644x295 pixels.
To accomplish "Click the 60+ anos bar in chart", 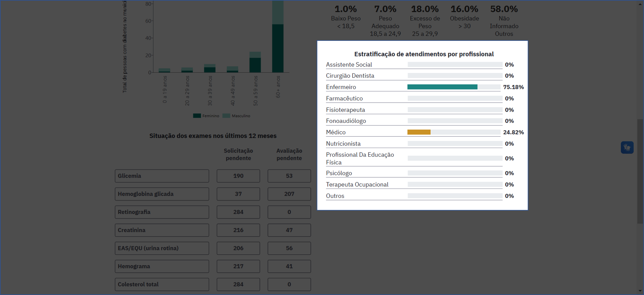I will pos(278,36).
